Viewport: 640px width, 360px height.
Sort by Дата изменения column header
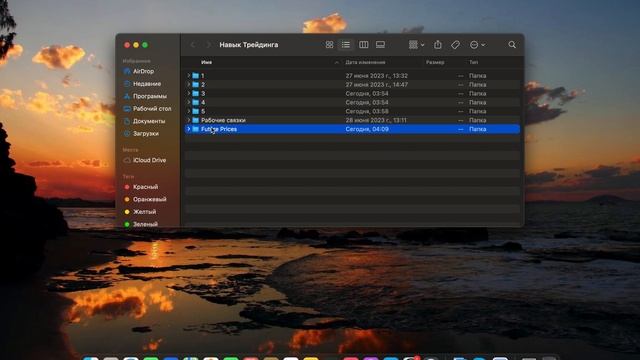coord(365,62)
